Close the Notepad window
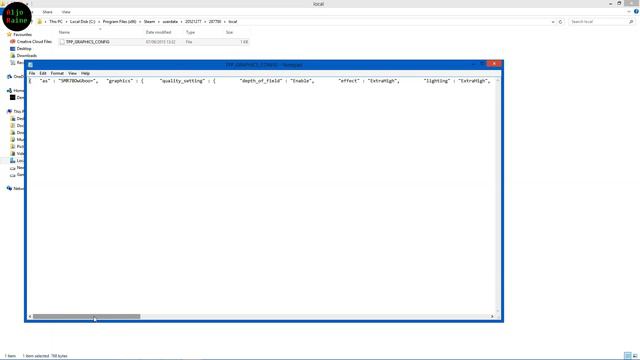Screen dimensions: 640x360 tap(494, 64)
